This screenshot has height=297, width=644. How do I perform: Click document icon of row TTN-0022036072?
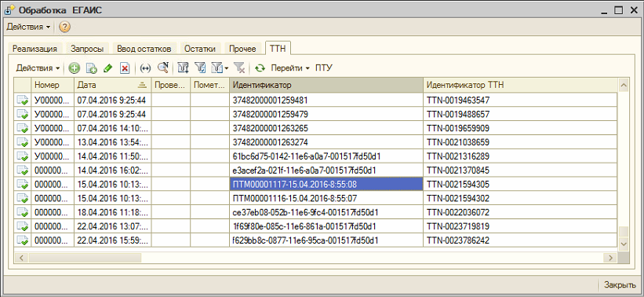click(x=22, y=213)
